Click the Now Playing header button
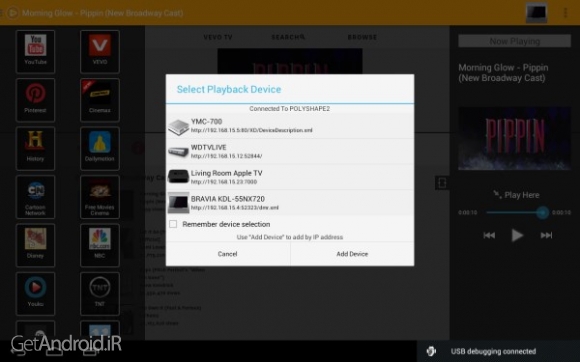This screenshot has height=362, width=580. [x=514, y=41]
